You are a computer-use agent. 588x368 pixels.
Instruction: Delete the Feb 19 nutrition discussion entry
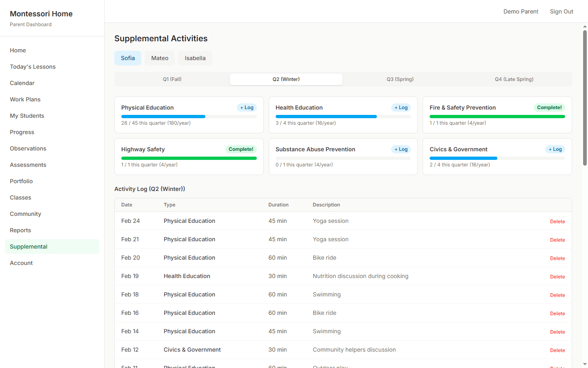pyautogui.click(x=557, y=276)
